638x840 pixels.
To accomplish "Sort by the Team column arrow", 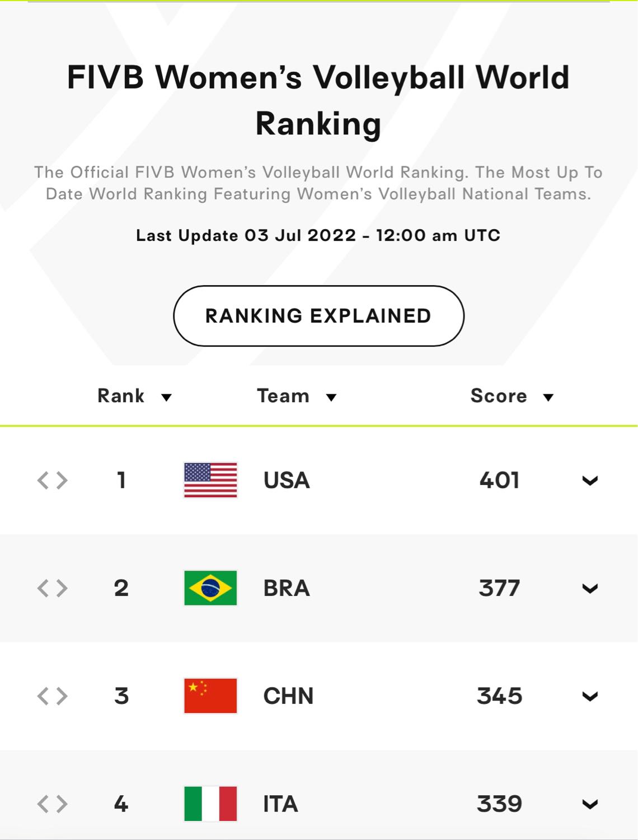I will pos(331,398).
